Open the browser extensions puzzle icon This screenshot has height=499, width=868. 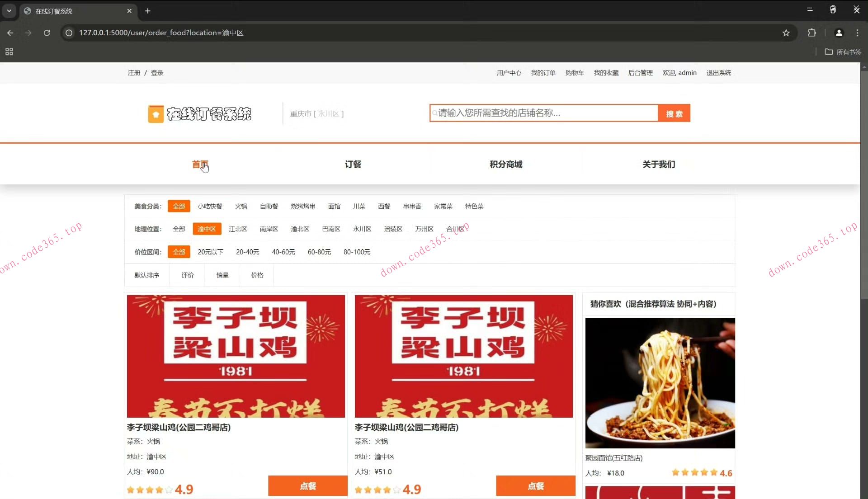click(812, 33)
